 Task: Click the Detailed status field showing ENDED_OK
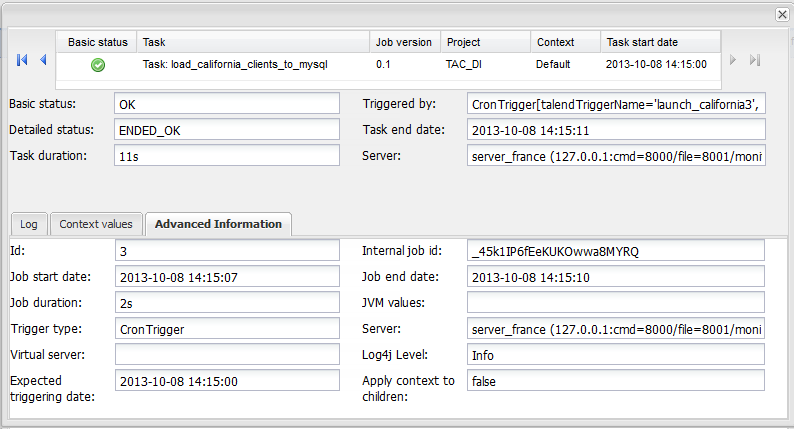[x=228, y=130]
